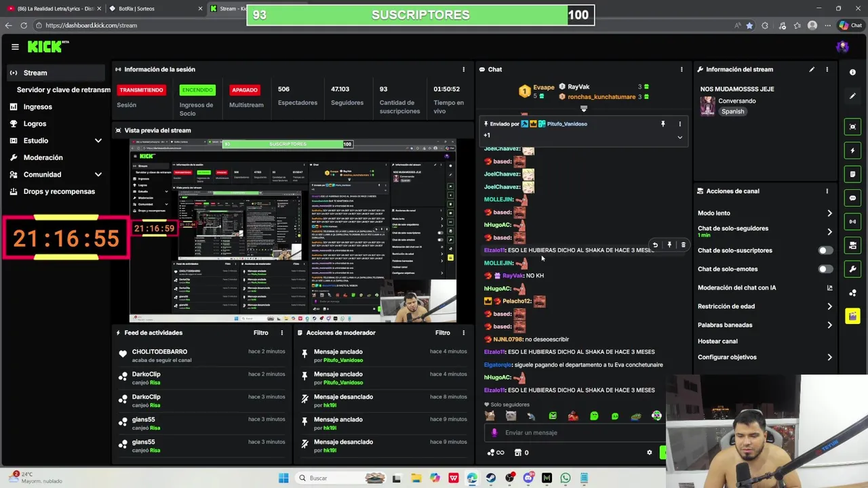Image resolution: width=868 pixels, height=488 pixels.
Task: Open Moderación del chat con IA link
Action: click(x=765, y=287)
